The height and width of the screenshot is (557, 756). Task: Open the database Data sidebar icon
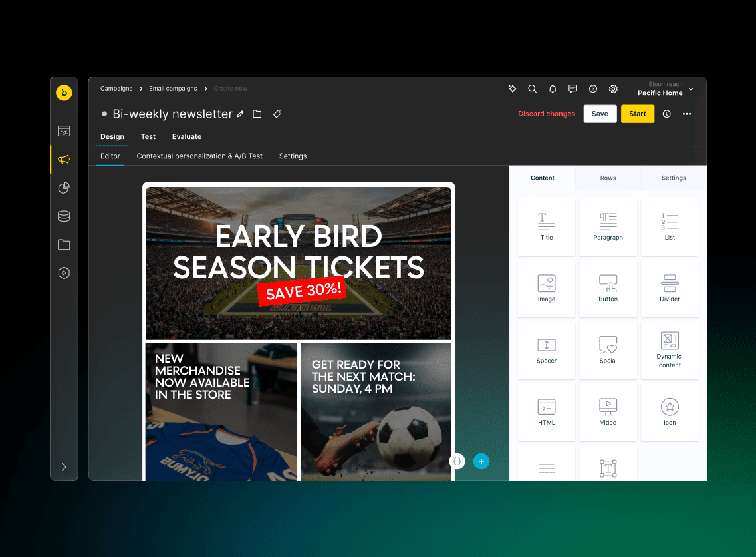point(64,216)
